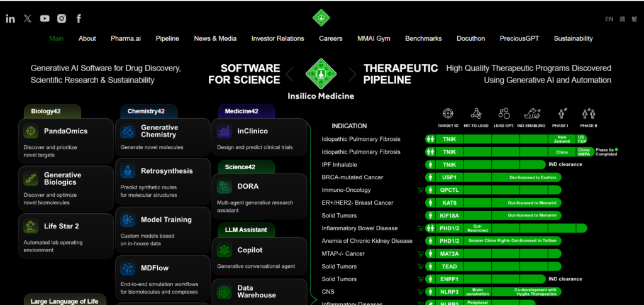
Task: Open the LinkedIn social icon
Action: 10,18
